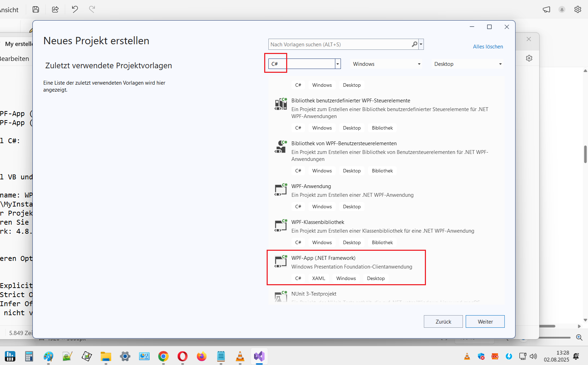
Task: Click the Zurück button
Action: 443,321
